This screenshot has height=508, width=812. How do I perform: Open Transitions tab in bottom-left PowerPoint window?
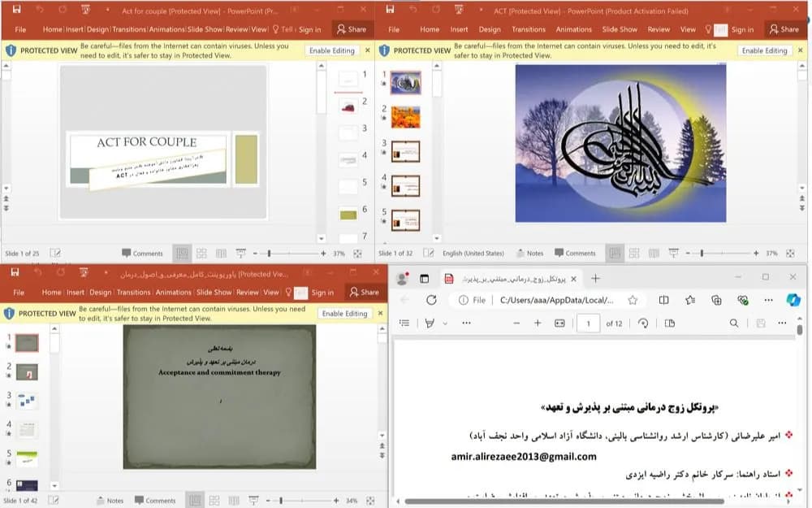click(x=133, y=293)
